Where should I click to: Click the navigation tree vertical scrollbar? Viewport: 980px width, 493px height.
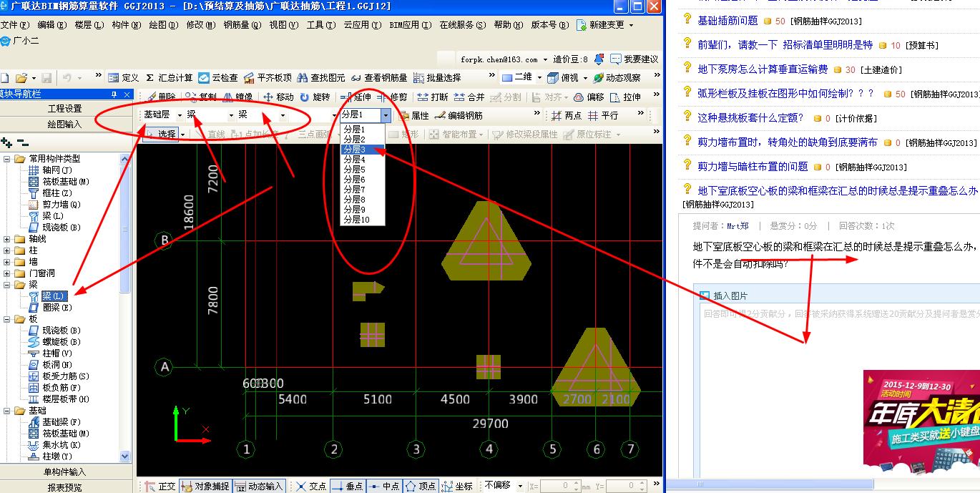click(x=125, y=308)
